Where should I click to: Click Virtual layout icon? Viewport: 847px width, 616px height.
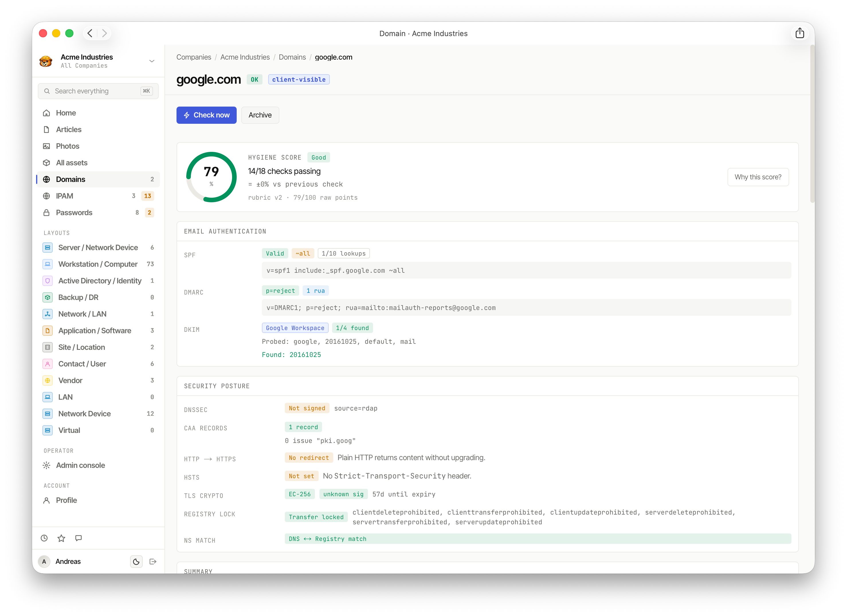click(48, 430)
